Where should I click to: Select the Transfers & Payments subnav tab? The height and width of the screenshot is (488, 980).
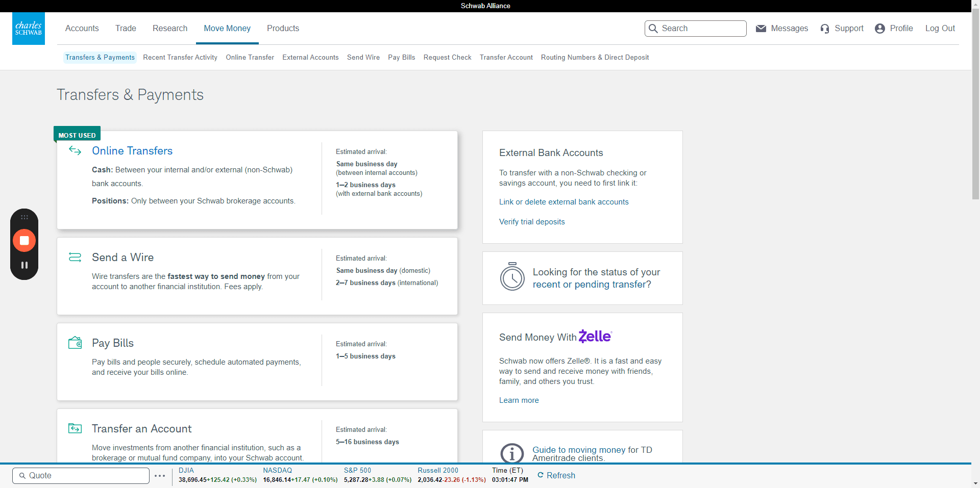100,57
